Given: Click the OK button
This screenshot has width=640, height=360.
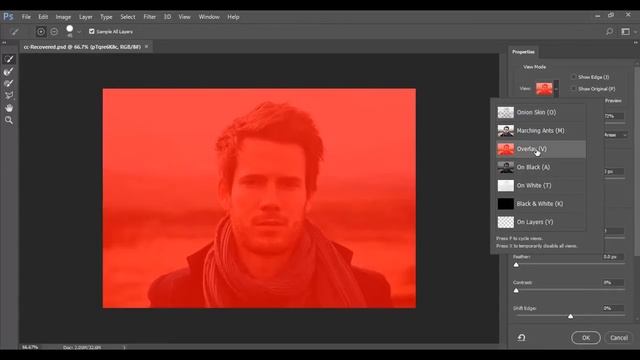Looking at the screenshot, I should pyautogui.click(x=586, y=338).
